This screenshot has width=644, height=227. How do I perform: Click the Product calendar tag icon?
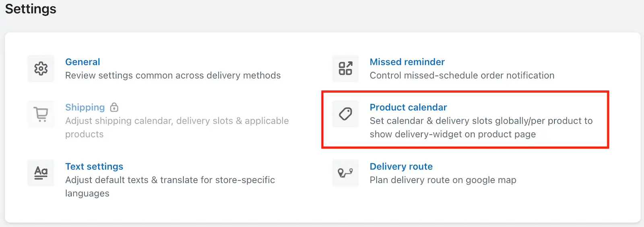coord(345,114)
